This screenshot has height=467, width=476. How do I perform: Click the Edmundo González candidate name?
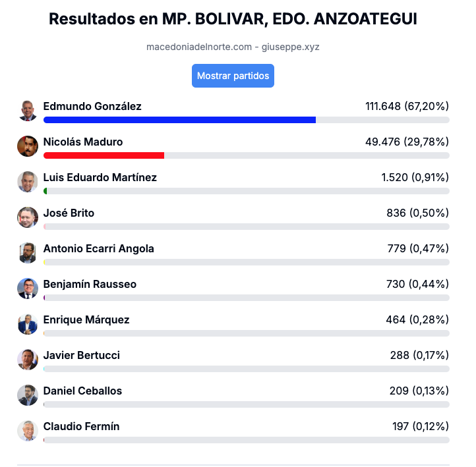[x=92, y=107]
